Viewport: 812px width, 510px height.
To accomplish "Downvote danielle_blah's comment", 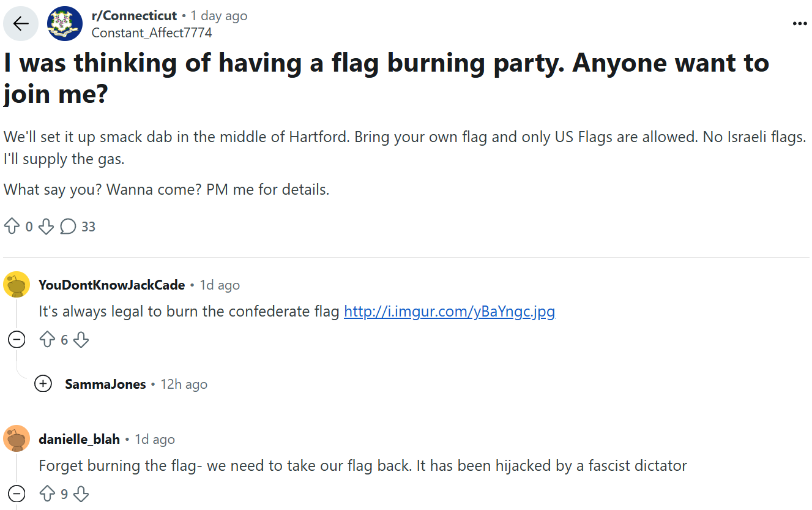I will point(81,493).
